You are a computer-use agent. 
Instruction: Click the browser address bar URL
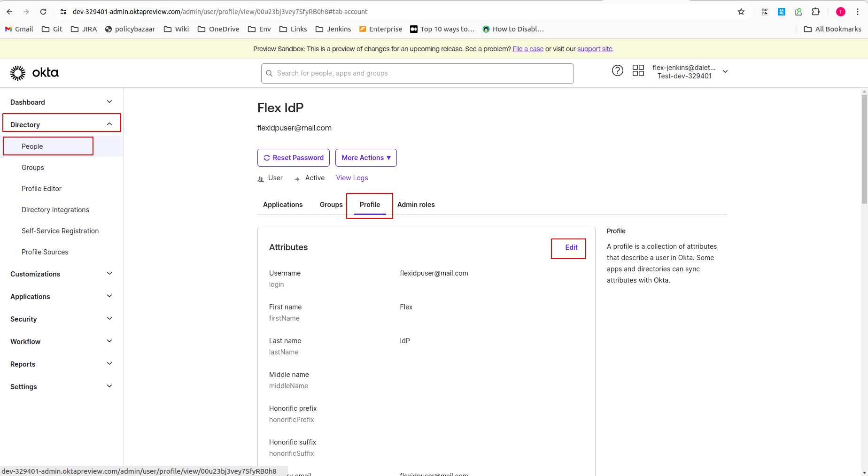(220, 12)
